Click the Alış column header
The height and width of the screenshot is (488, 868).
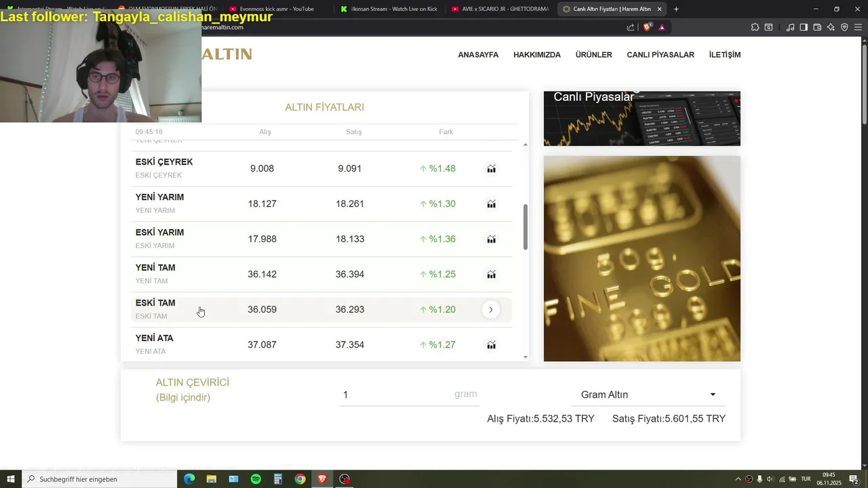(x=265, y=132)
